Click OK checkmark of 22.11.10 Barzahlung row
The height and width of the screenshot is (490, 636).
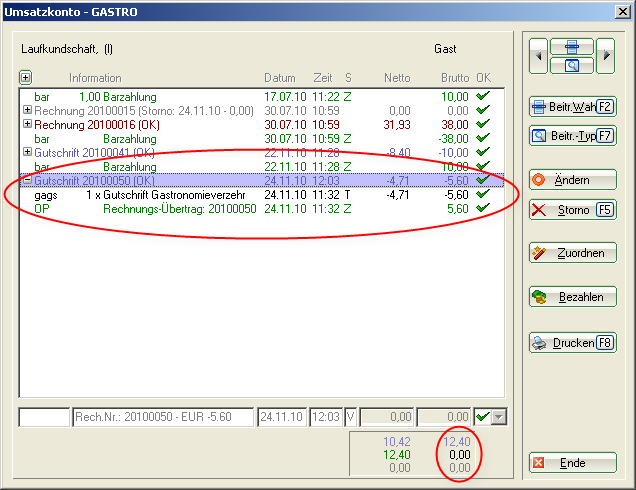(483, 166)
